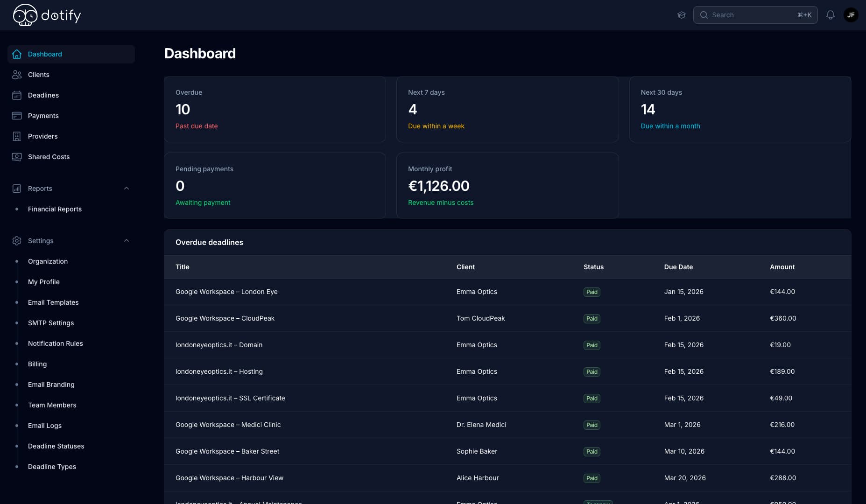
Task: Select londoneyeoptics.it – Domain title
Action: pos(219,345)
